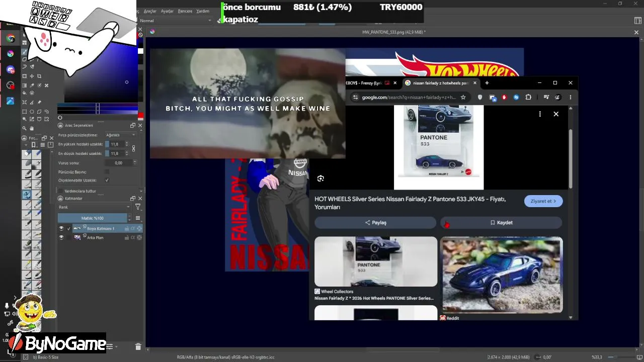
Task: Toggle the Pürüzsüz Basınç checkbox
Action: (107, 171)
